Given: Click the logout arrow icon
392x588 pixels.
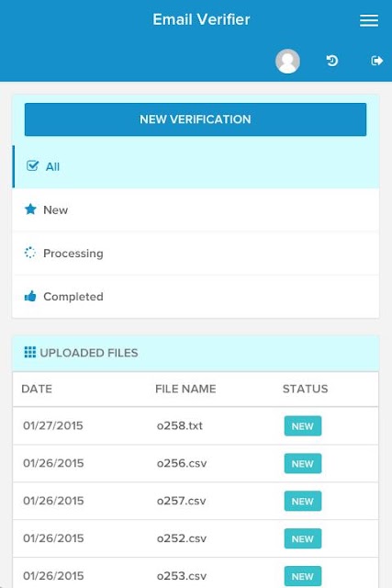Looking at the screenshot, I should point(377,61).
